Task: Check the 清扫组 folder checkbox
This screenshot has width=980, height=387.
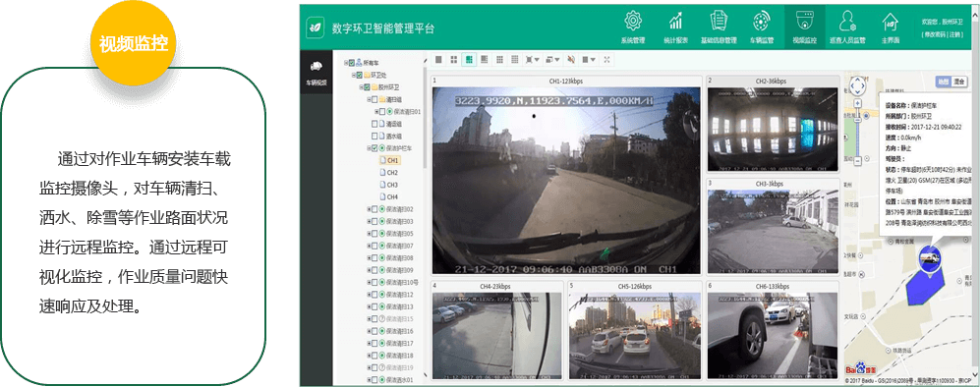Action: click(x=375, y=100)
